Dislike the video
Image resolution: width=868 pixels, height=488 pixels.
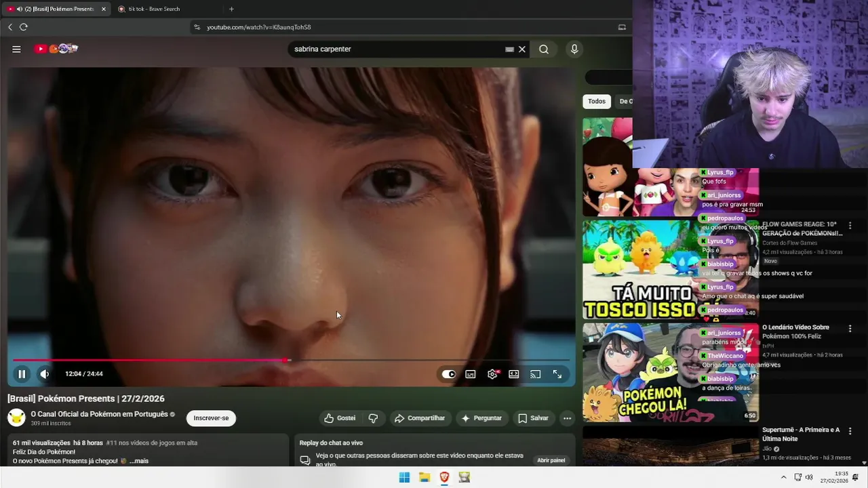pos(373,418)
